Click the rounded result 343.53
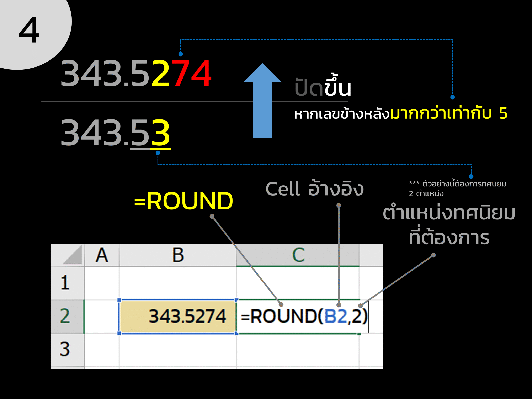This screenshot has height=399, width=532. point(116,133)
